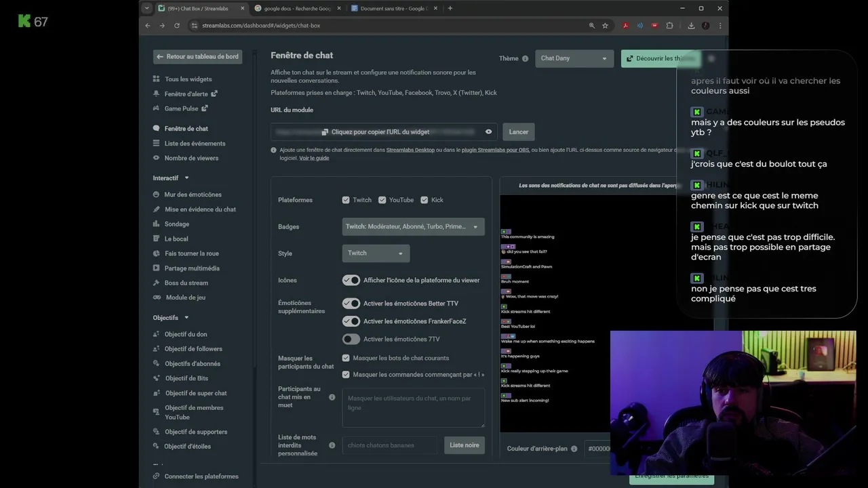Click Découvrir les thèmes button

click(660, 58)
